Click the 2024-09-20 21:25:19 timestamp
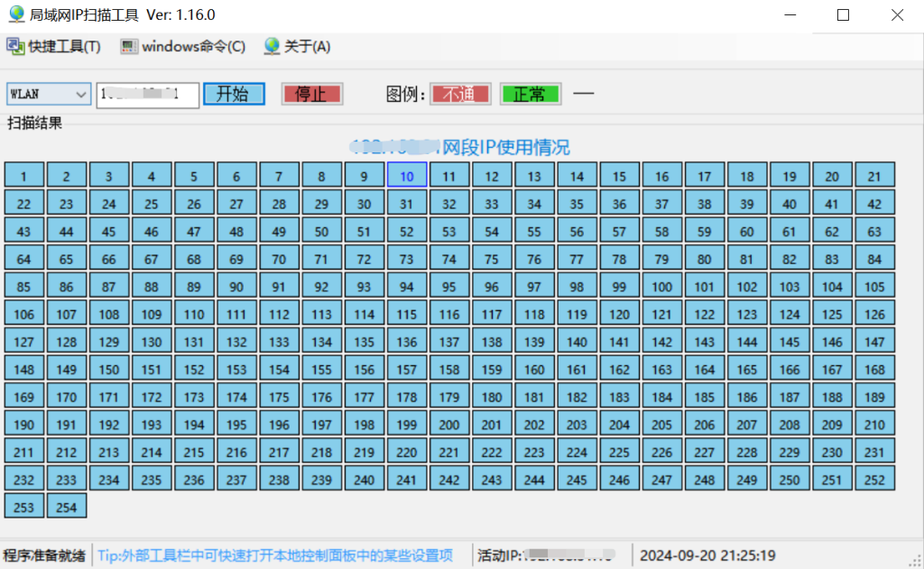 (707, 555)
